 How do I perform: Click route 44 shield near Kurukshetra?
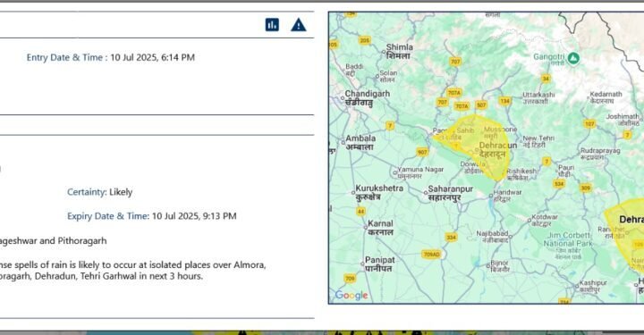pyautogui.click(x=360, y=212)
